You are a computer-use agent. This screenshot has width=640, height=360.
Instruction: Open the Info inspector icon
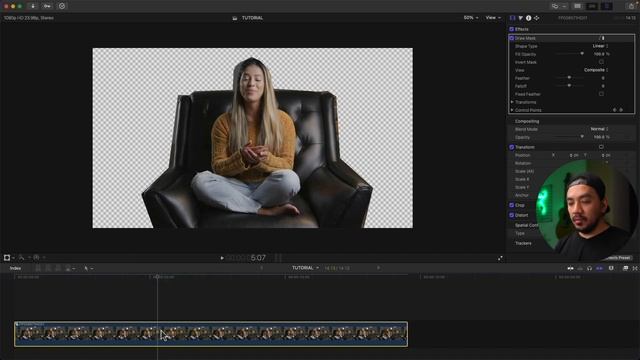[529, 18]
